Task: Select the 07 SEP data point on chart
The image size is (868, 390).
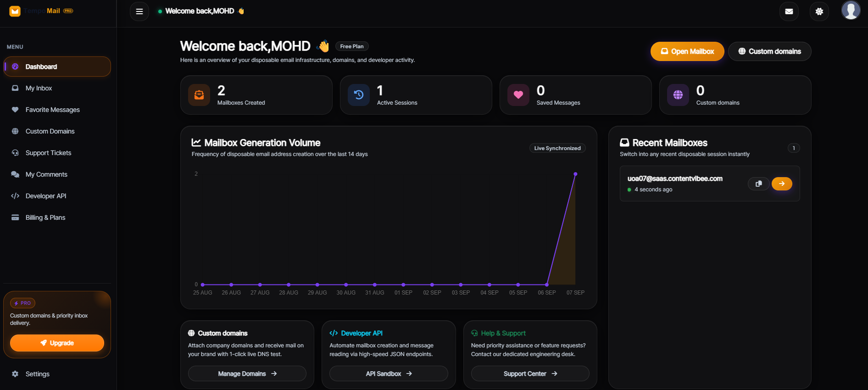Action: click(x=575, y=174)
